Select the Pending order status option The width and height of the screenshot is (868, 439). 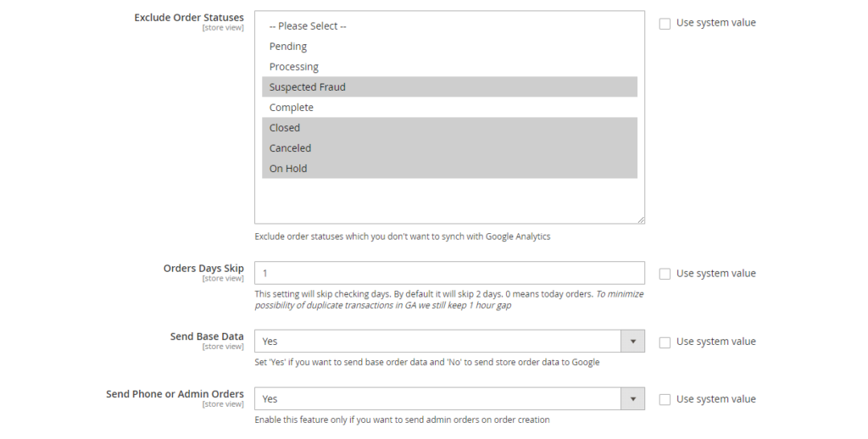(288, 47)
